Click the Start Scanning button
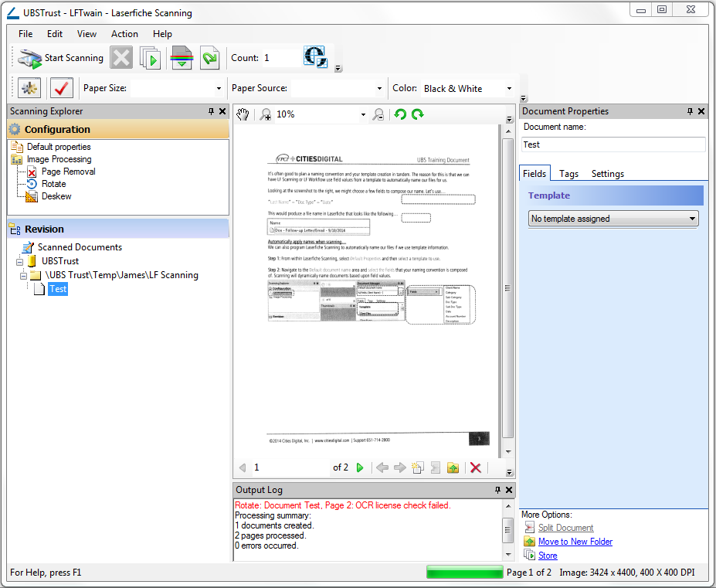The width and height of the screenshot is (716, 588). pyautogui.click(x=61, y=58)
